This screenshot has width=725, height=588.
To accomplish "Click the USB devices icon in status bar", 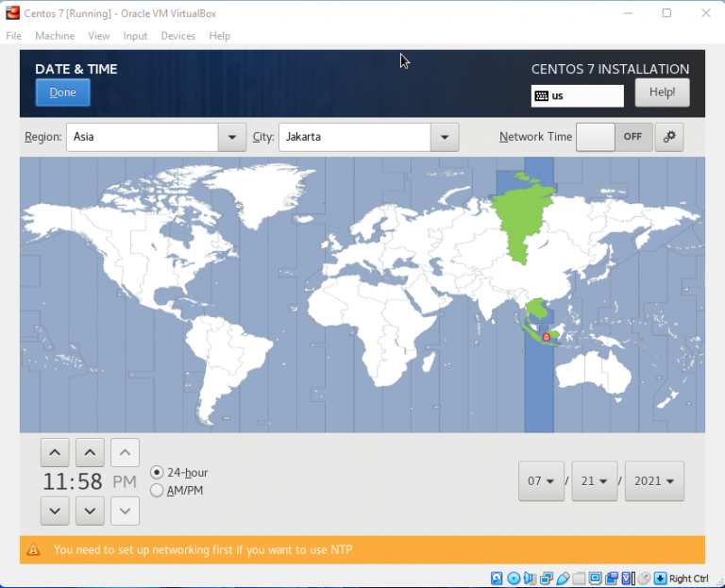I will coord(563,579).
